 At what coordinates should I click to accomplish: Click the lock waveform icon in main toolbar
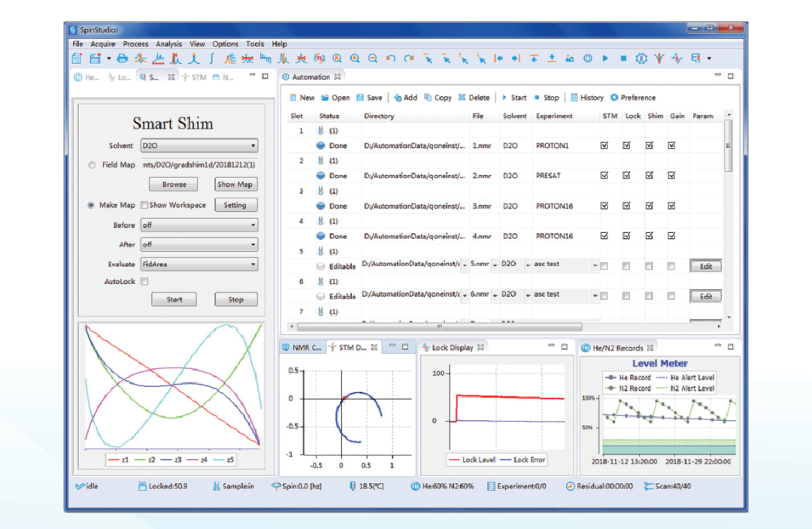pos(677,59)
